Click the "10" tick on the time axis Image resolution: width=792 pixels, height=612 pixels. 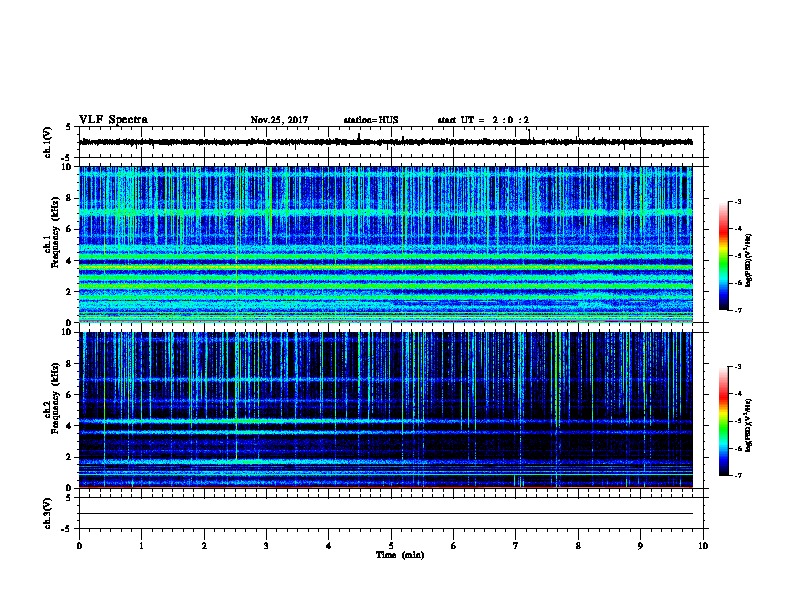pos(703,546)
